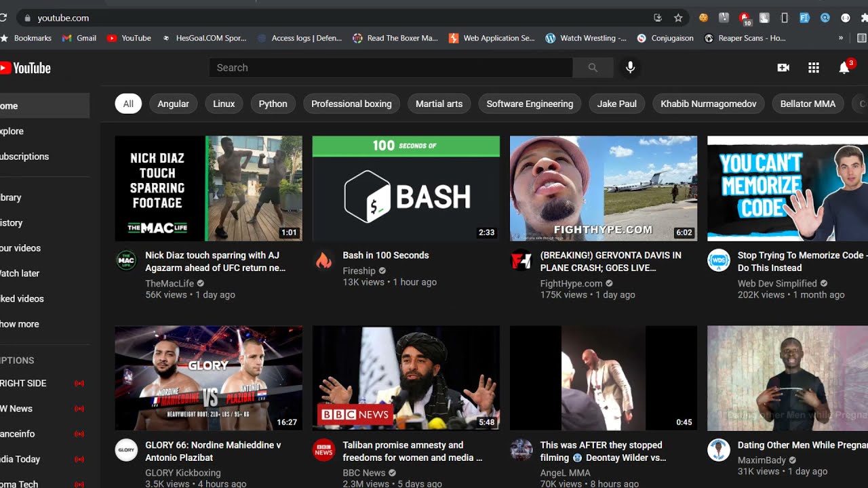Open the BBC News channel name link
This screenshot has height=488, width=868.
tap(363, 473)
